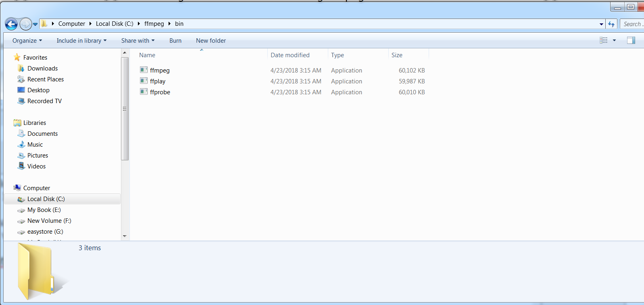This screenshot has width=644, height=305.
Task: Select Local Disk (C:) in navigation pane
Action: click(x=62, y=199)
